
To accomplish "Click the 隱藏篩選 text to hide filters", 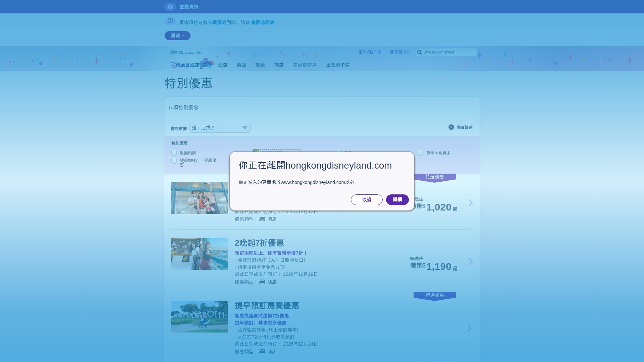I will click(x=465, y=127).
